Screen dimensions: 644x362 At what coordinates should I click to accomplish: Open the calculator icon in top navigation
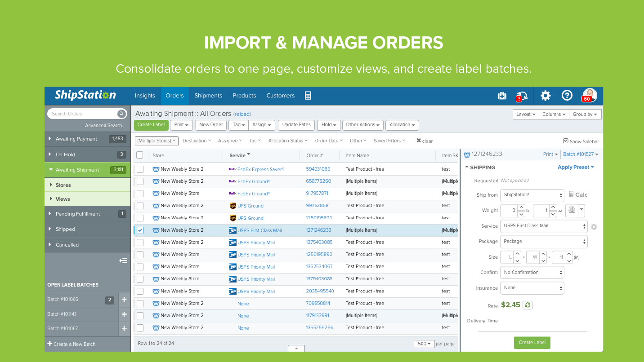click(x=308, y=96)
